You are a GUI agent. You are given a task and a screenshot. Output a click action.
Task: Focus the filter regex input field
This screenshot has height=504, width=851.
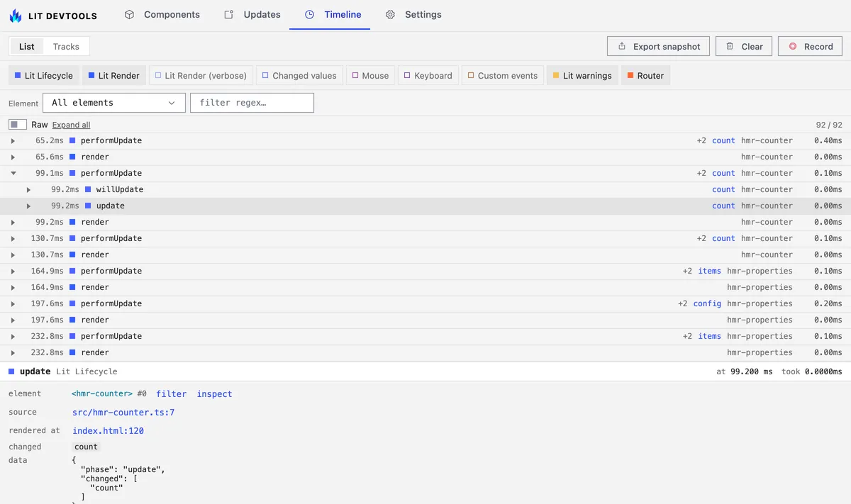coord(252,103)
